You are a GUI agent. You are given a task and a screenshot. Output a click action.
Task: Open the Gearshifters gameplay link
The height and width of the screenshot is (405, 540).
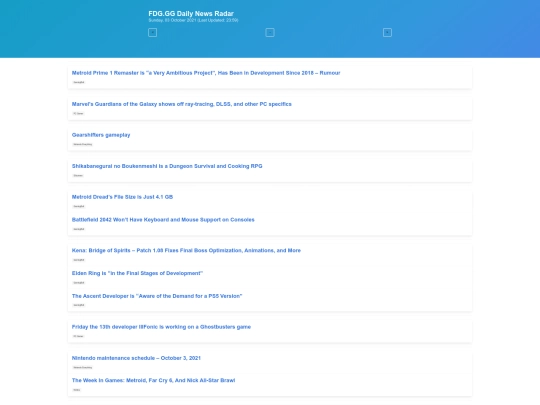(101, 135)
